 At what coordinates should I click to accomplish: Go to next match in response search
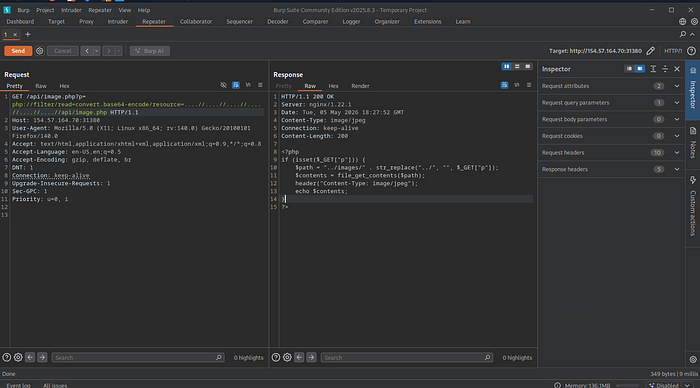[x=311, y=357]
